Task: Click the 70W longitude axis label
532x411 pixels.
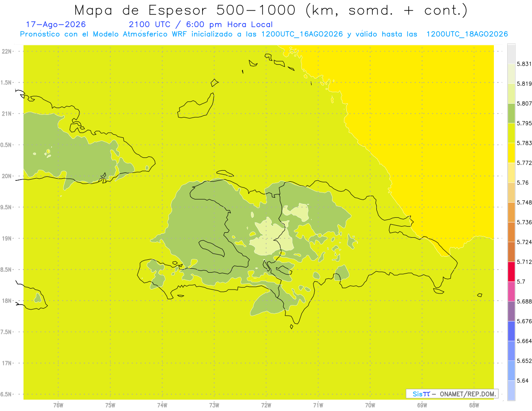Action: (370, 405)
